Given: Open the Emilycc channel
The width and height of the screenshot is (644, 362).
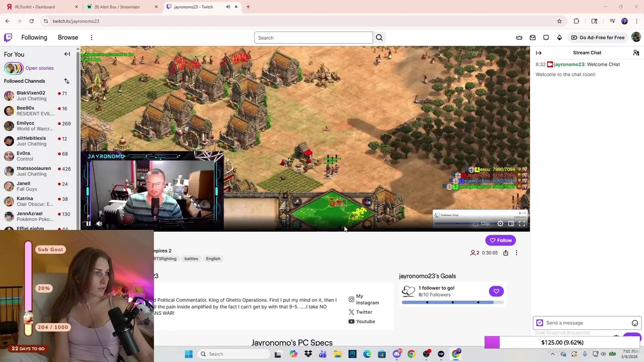Looking at the screenshot, I should pyautogui.click(x=38, y=126).
